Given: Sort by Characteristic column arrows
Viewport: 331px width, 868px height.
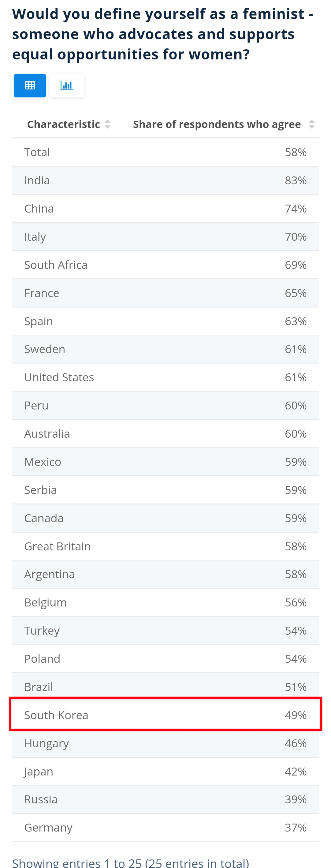Looking at the screenshot, I should coord(107,124).
